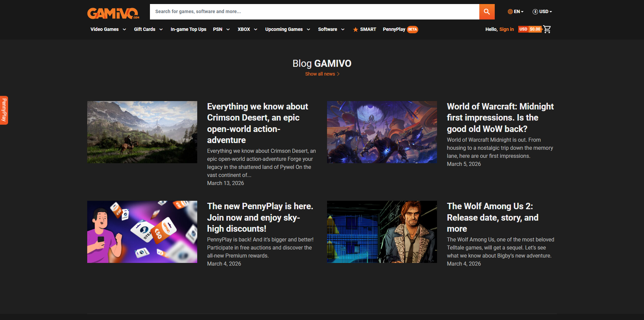Click the search games input field
Viewport: 644px width, 320px height.
(x=315, y=12)
